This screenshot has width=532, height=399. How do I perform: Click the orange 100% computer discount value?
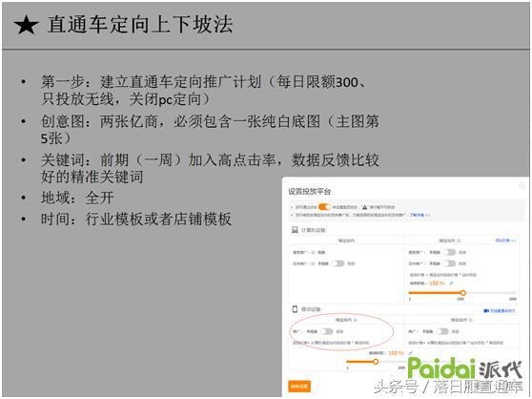[x=437, y=283]
